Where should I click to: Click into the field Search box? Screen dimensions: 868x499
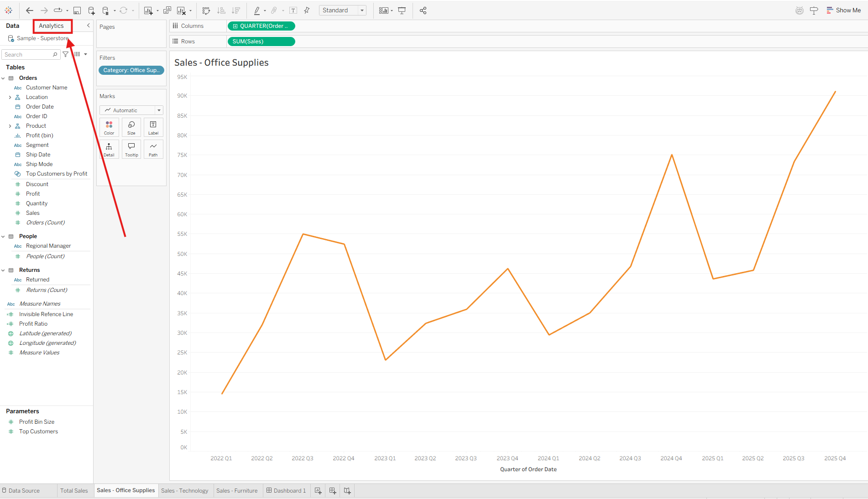click(x=31, y=55)
